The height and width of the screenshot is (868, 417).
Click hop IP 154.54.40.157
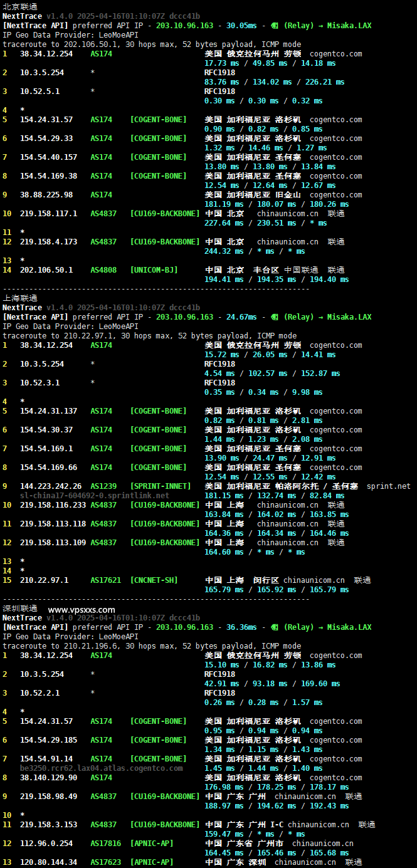48,157
